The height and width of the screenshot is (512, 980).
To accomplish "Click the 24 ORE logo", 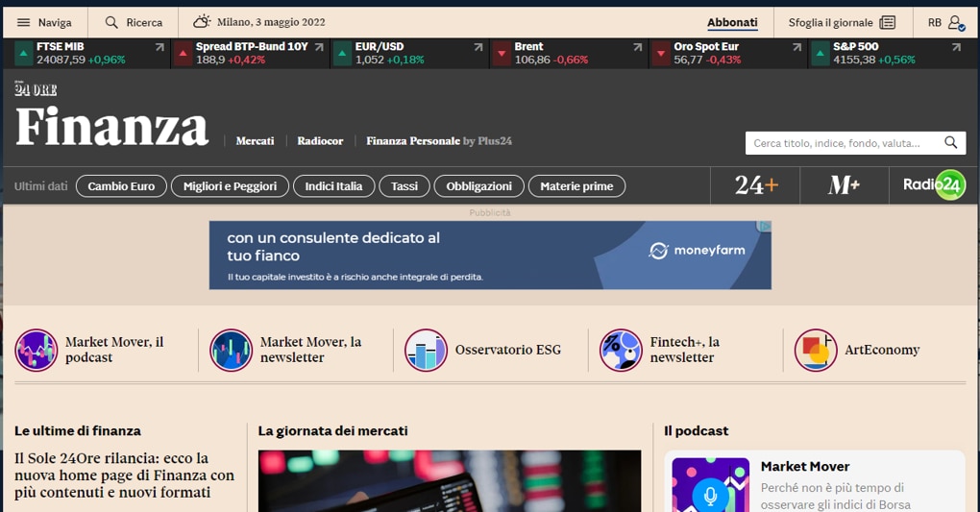I will 36,89.
